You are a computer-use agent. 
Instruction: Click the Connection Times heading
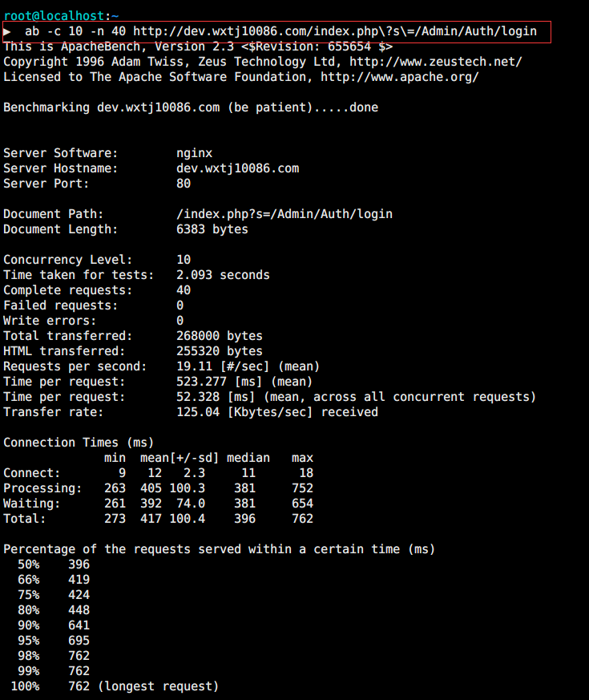(79, 443)
